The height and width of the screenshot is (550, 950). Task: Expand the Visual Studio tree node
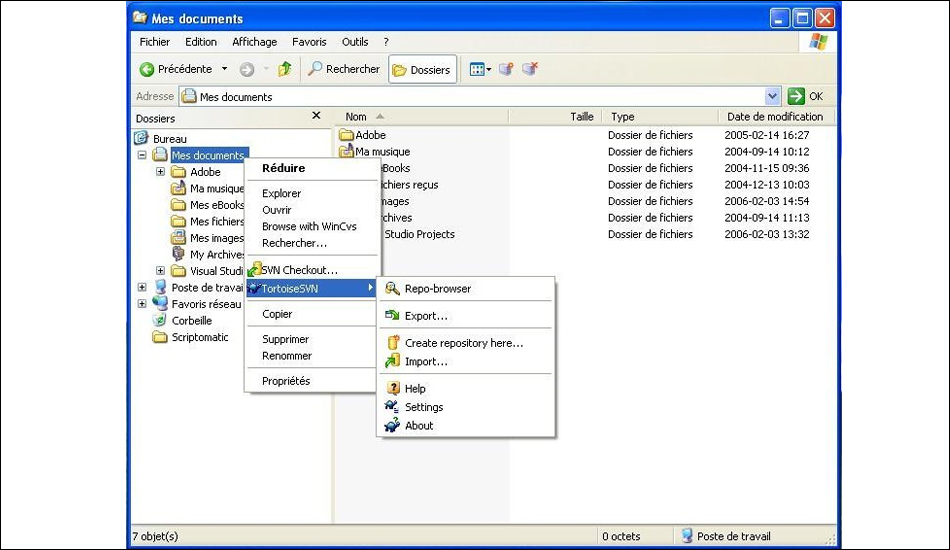161,271
